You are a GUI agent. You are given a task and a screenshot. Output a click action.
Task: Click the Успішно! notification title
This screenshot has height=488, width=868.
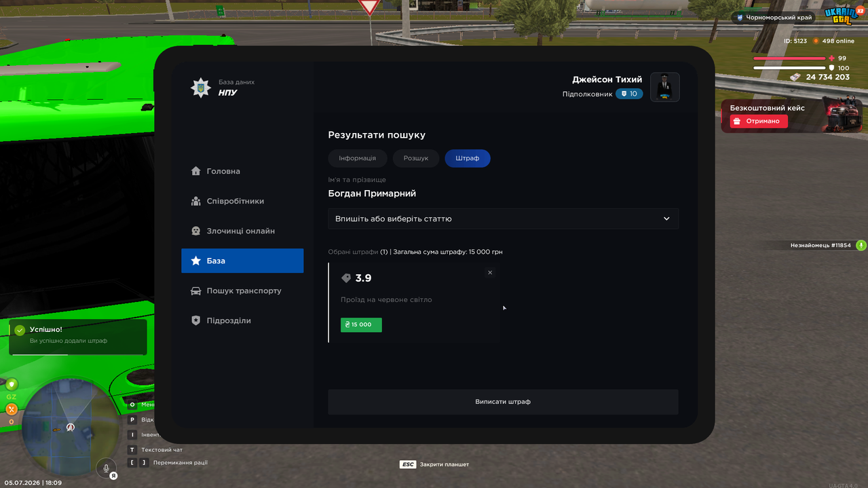click(x=46, y=330)
